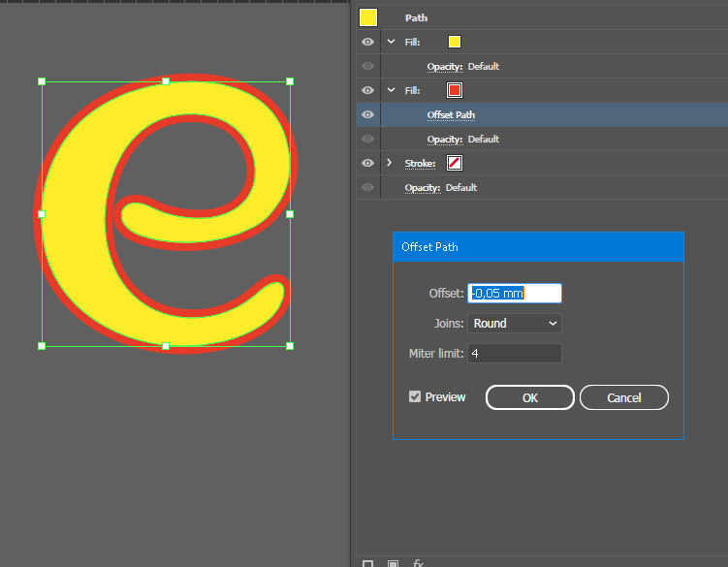Viewport: 728px width, 567px height.
Task: Click the Offset value field in dialog
Action: pos(515,294)
